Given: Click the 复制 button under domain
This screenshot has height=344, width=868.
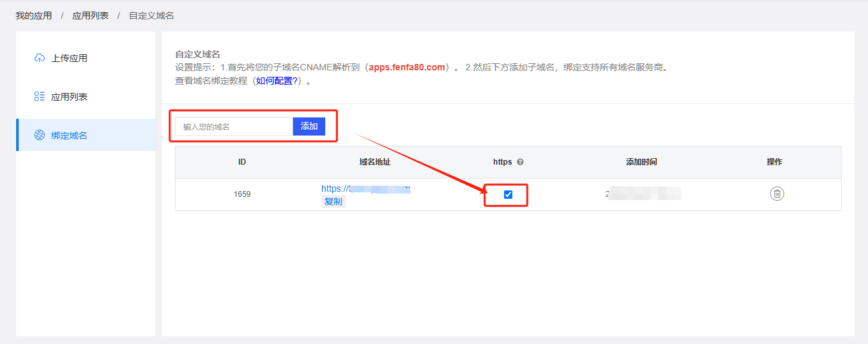Looking at the screenshot, I should [334, 201].
